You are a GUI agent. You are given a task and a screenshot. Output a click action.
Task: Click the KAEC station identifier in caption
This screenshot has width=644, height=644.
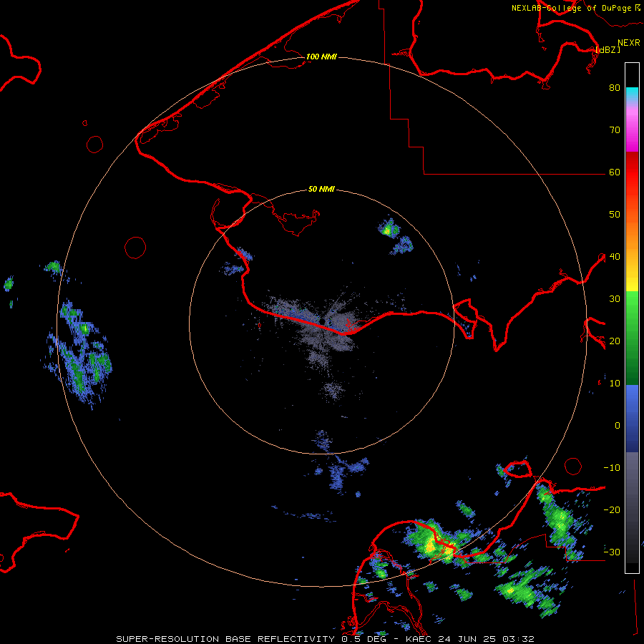click(419, 639)
